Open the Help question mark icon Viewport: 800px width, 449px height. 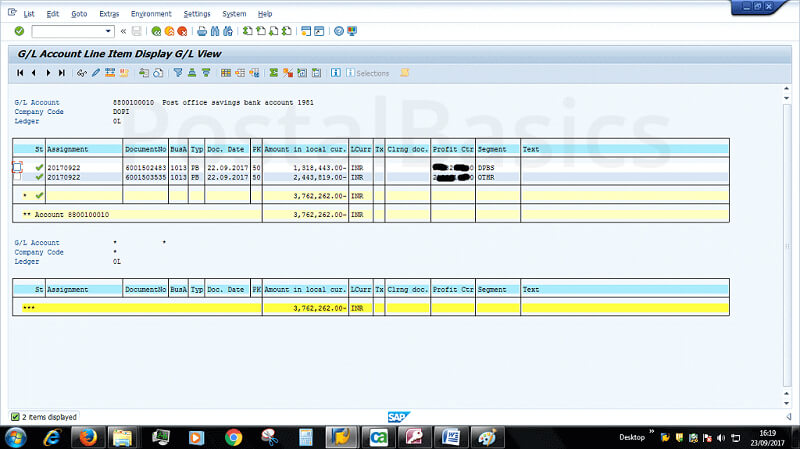(x=339, y=31)
